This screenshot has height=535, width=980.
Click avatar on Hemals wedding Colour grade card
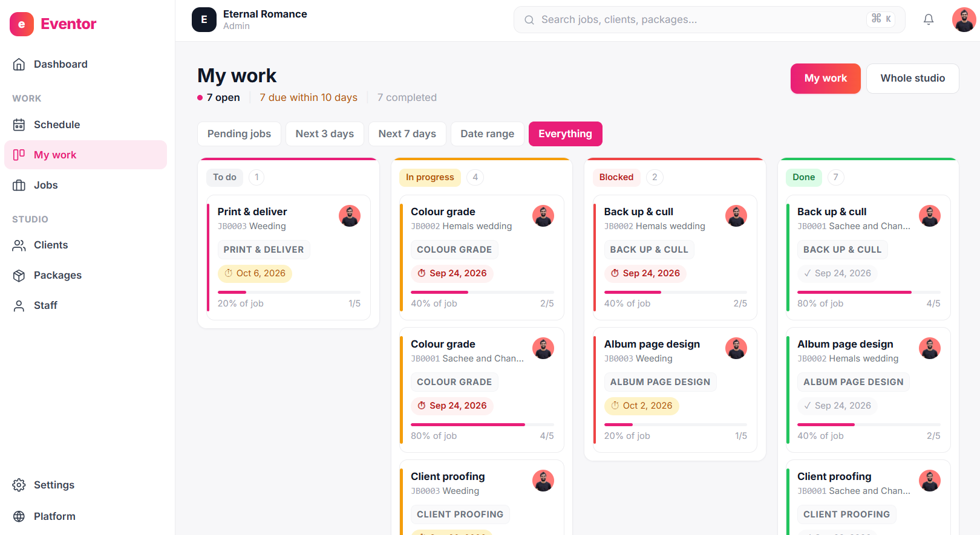[543, 216]
